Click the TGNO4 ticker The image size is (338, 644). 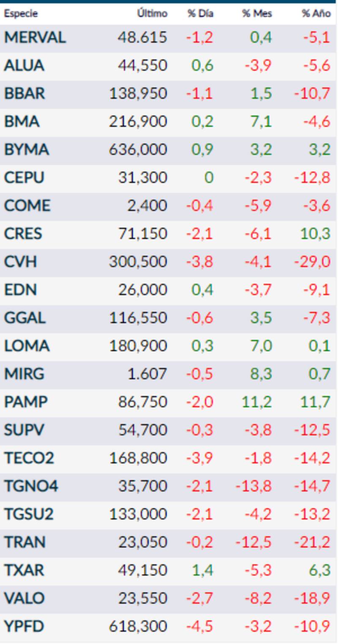pos(31,486)
